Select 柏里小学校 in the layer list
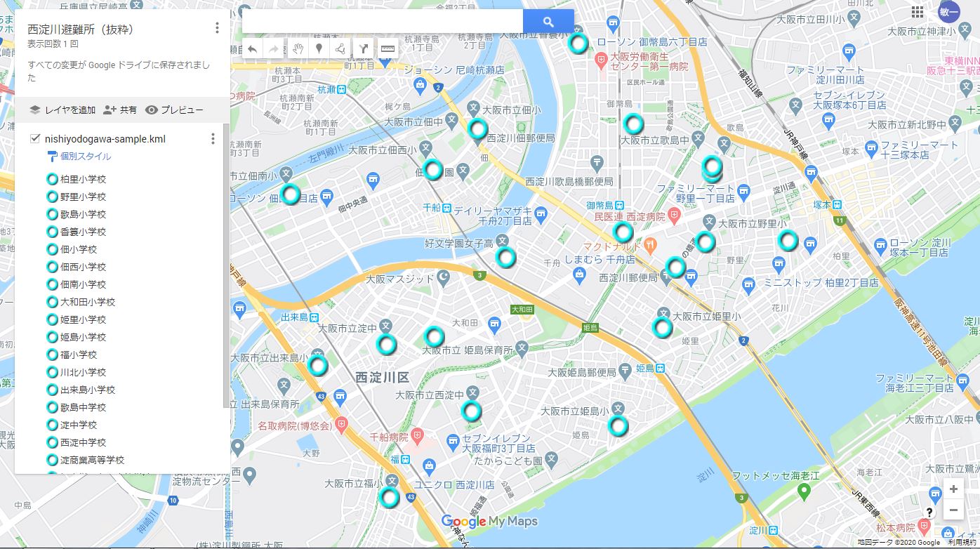The width and height of the screenshot is (980, 549). tap(83, 179)
